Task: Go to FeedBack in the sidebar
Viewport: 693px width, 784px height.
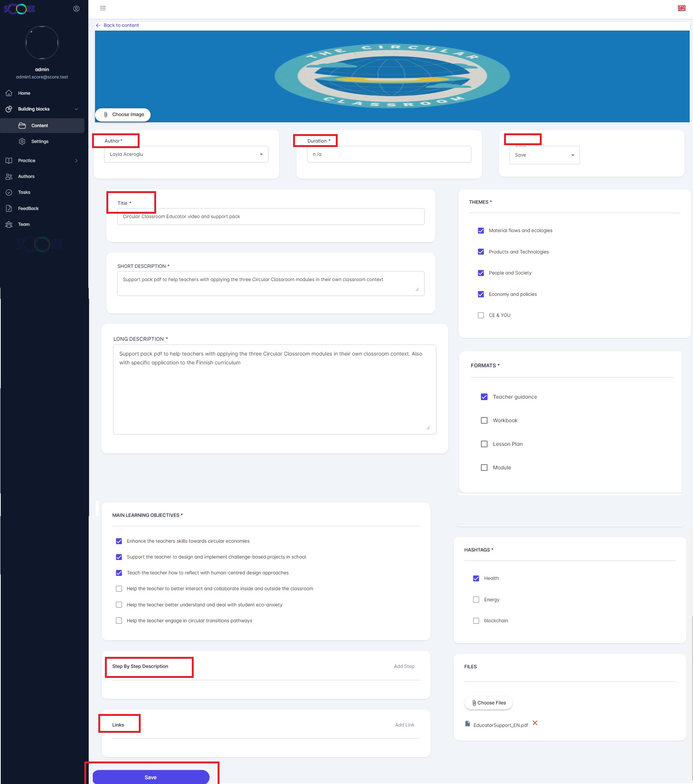Action: pos(28,208)
